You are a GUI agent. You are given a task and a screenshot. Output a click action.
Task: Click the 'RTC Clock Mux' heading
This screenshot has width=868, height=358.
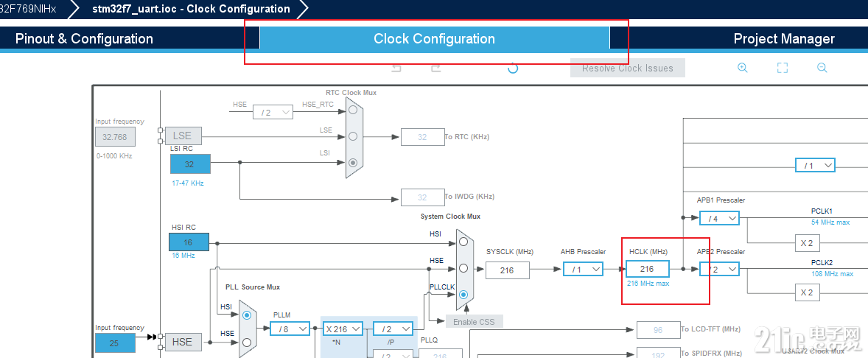pyautogui.click(x=351, y=92)
